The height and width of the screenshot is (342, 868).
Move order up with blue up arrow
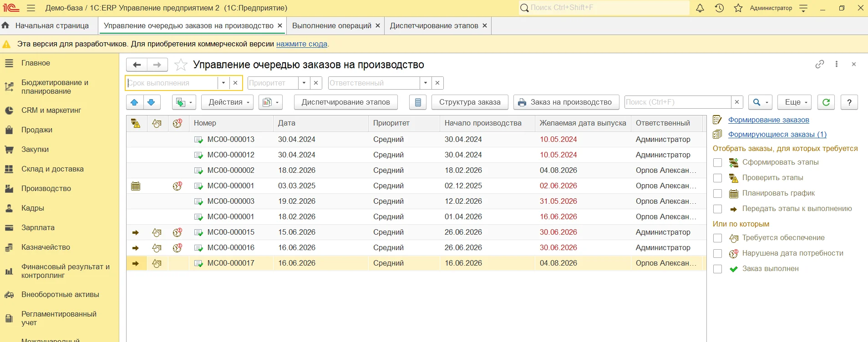[135, 102]
